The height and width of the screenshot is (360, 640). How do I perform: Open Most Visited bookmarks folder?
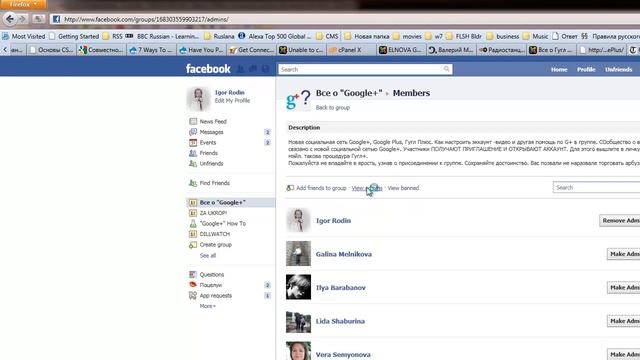click(24, 36)
